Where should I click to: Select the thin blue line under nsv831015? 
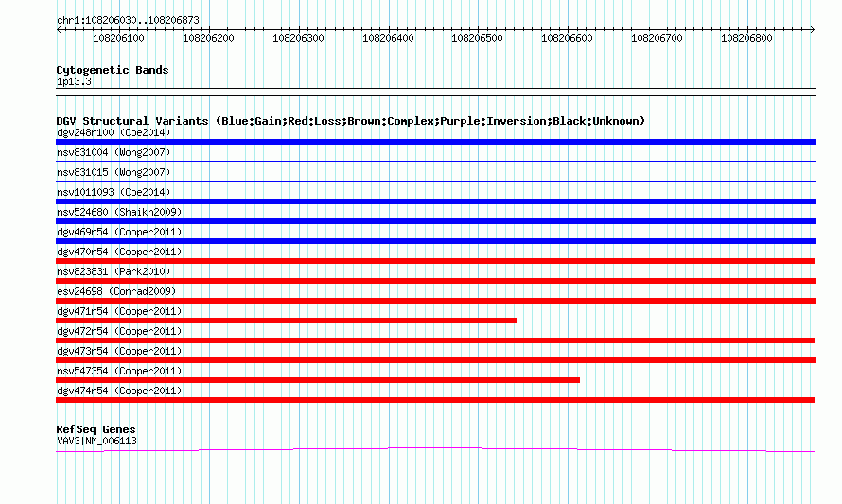[435, 181]
